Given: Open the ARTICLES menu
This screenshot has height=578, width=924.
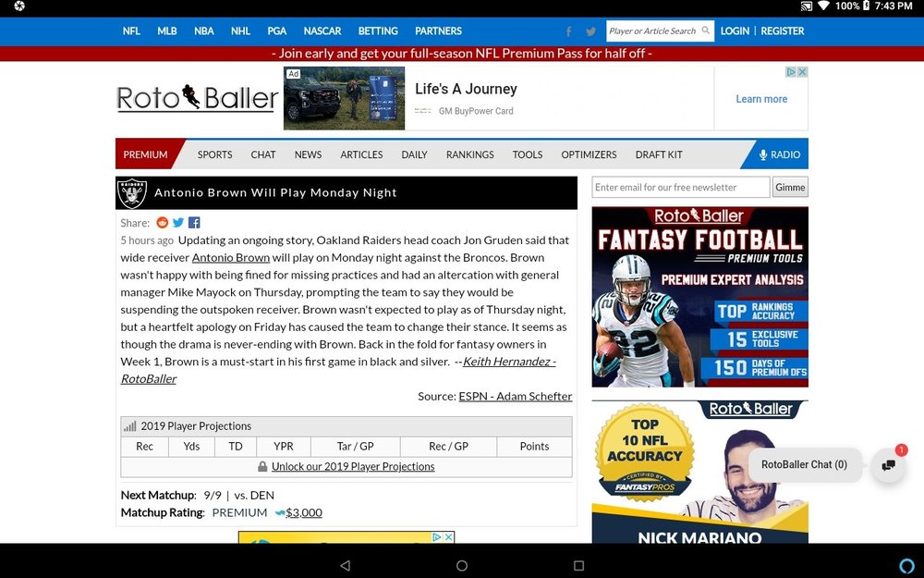Looking at the screenshot, I should 361,154.
